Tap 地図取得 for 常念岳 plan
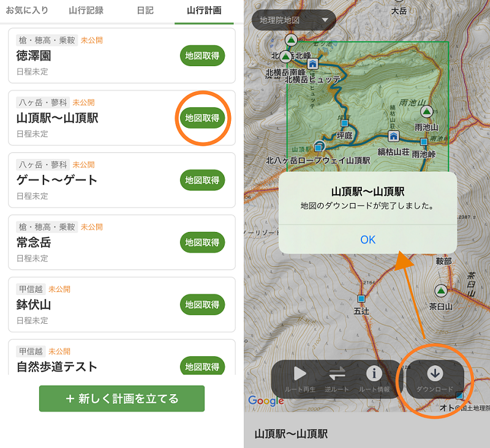This screenshot has width=490, height=448. pos(202,242)
